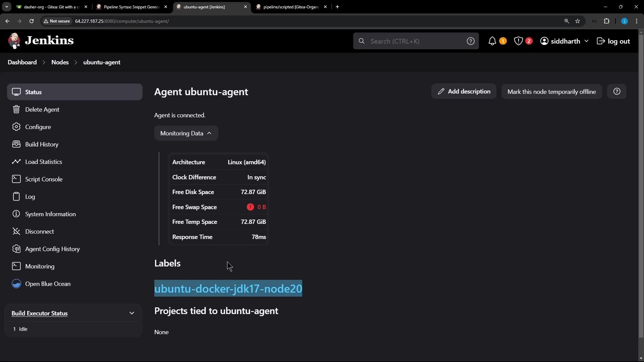Open the Status sidebar item
Image resolution: width=644 pixels, height=362 pixels.
pos(75,92)
